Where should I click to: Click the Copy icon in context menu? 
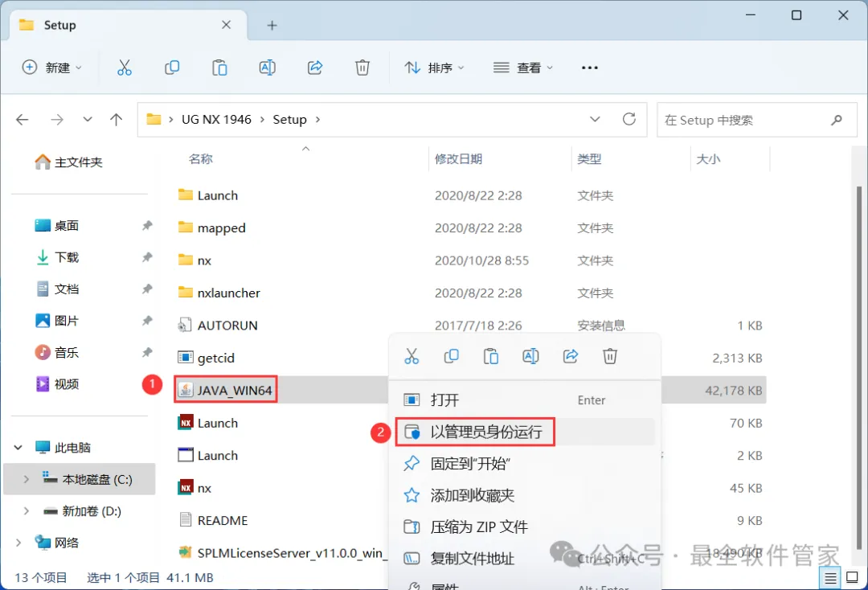click(x=451, y=356)
